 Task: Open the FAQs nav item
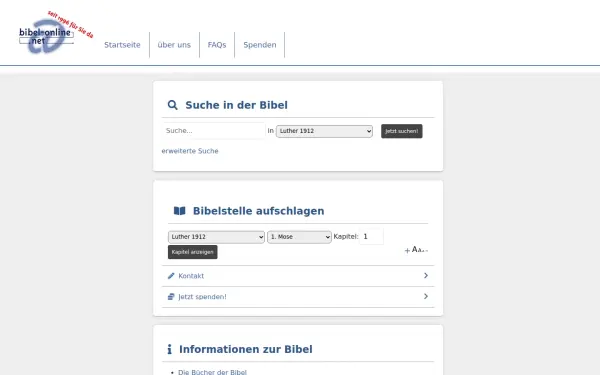pyautogui.click(x=217, y=45)
